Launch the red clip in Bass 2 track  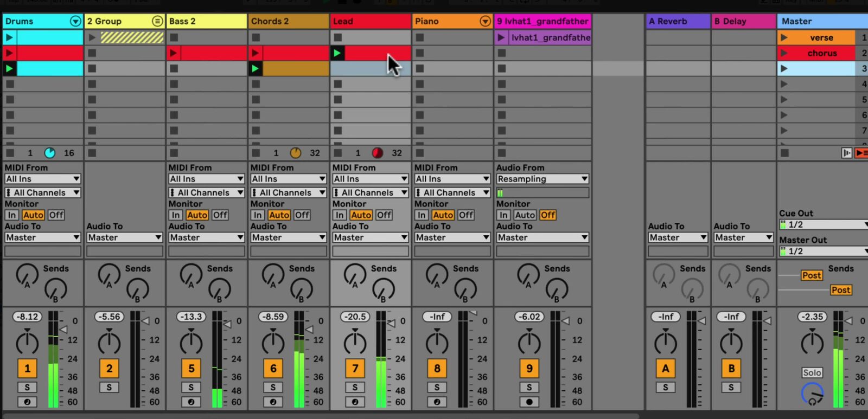(x=174, y=53)
